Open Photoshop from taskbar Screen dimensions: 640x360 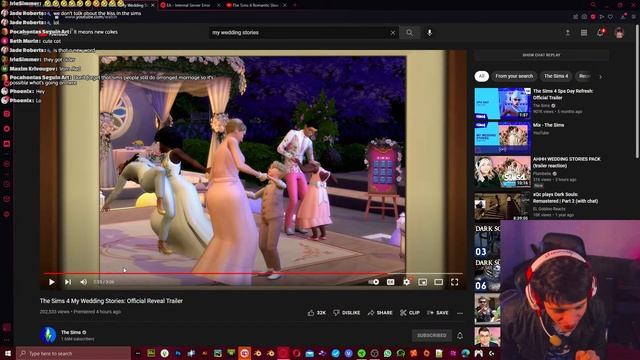coord(178,353)
